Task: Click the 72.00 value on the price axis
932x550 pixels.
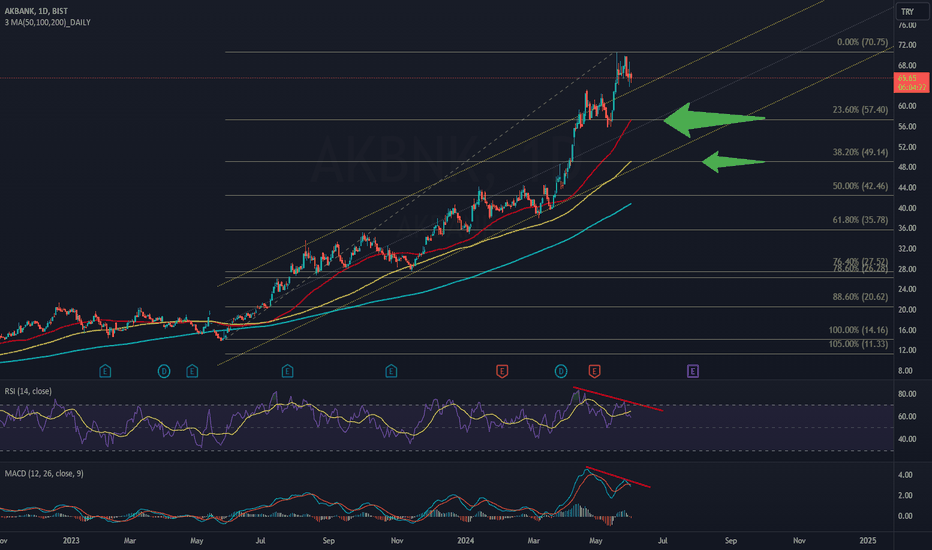Action: click(907, 45)
